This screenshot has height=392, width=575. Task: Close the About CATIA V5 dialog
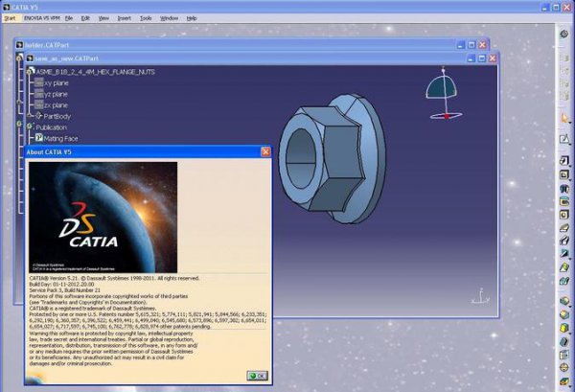coord(265,151)
